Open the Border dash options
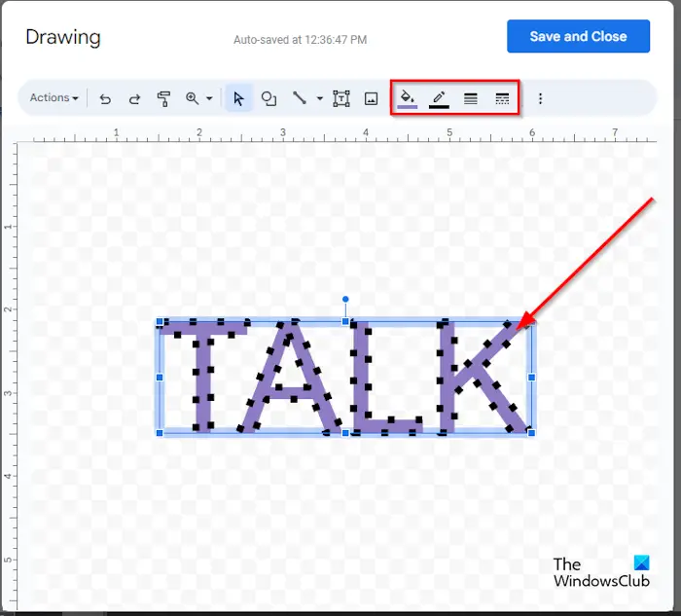The height and width of the screenshot is (616, 681). (x=502, y=98)
